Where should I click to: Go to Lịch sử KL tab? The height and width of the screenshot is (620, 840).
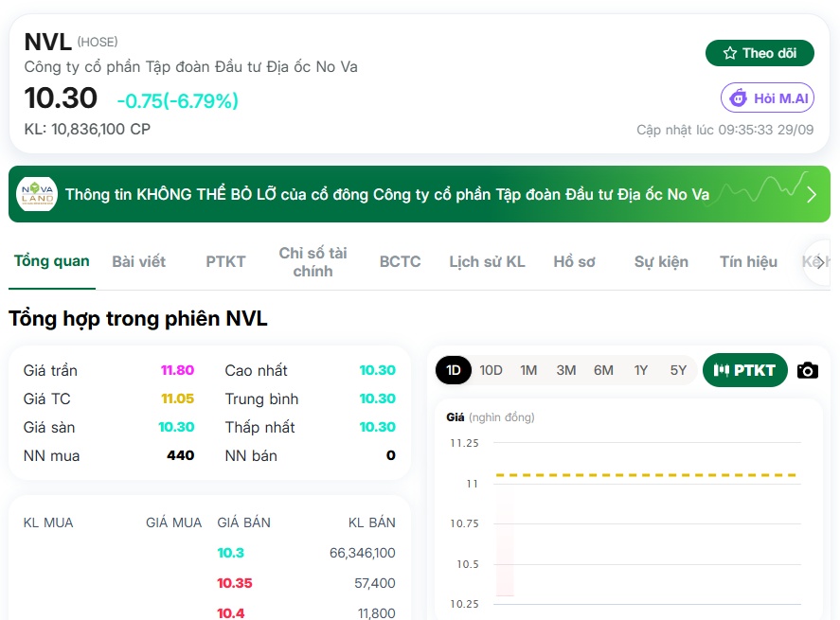(x=487, y=261)
